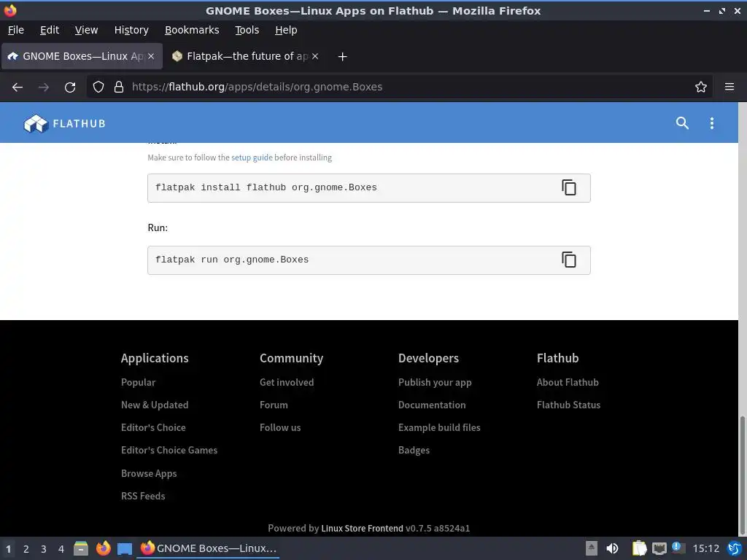Open a new tab
The image size is (747, 560).
[x=342, y=57]
